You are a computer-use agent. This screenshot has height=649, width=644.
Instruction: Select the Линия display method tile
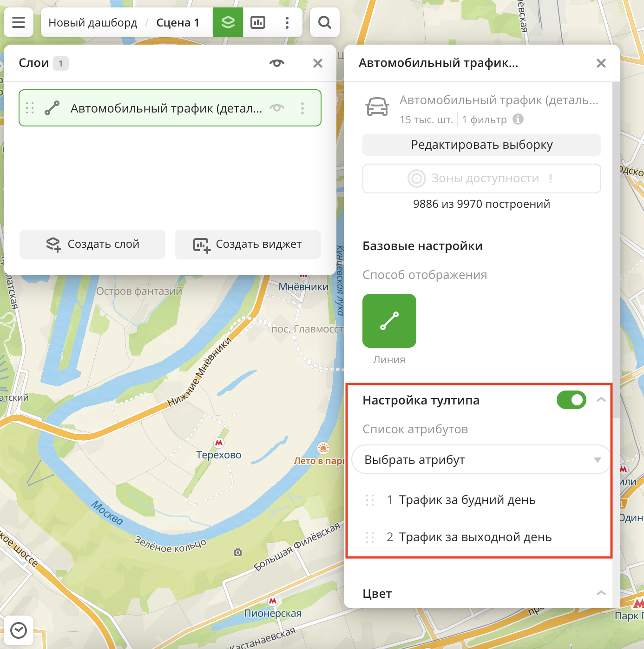click(x=389, y=321)
